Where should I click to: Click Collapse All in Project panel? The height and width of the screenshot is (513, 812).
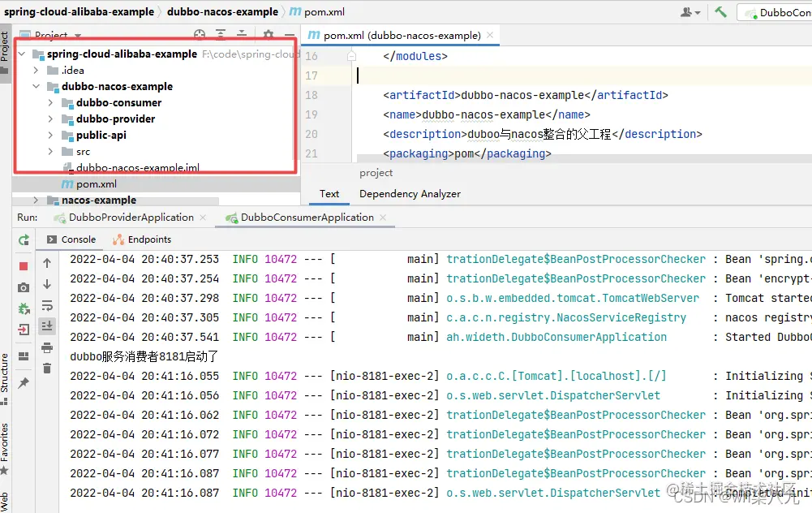(242, 35)
